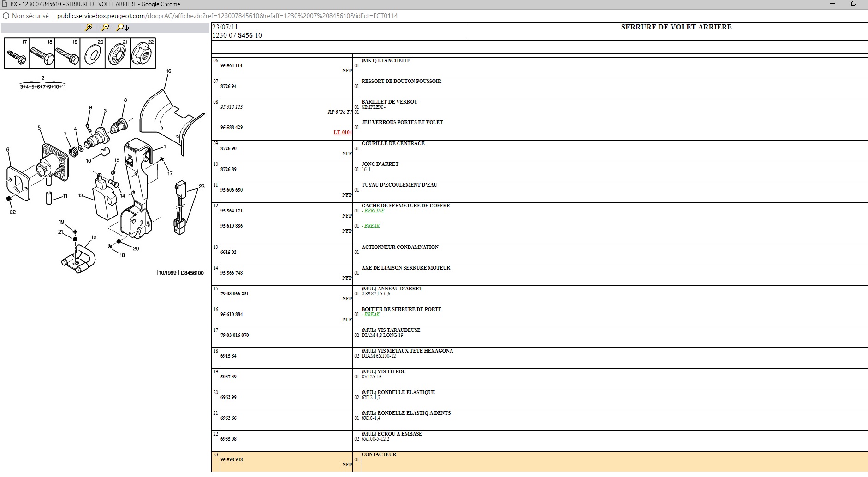The height and width of the screenshot is (477, 868).
Task: Click SERRURE DE VOLET ARRIERE page heading
Action: pyautogui.click(x=676, y=27)
